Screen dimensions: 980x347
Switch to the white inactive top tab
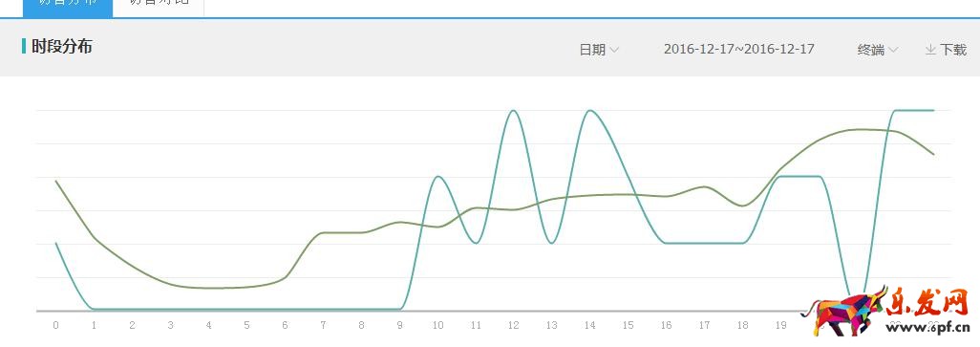pos(159,7)
